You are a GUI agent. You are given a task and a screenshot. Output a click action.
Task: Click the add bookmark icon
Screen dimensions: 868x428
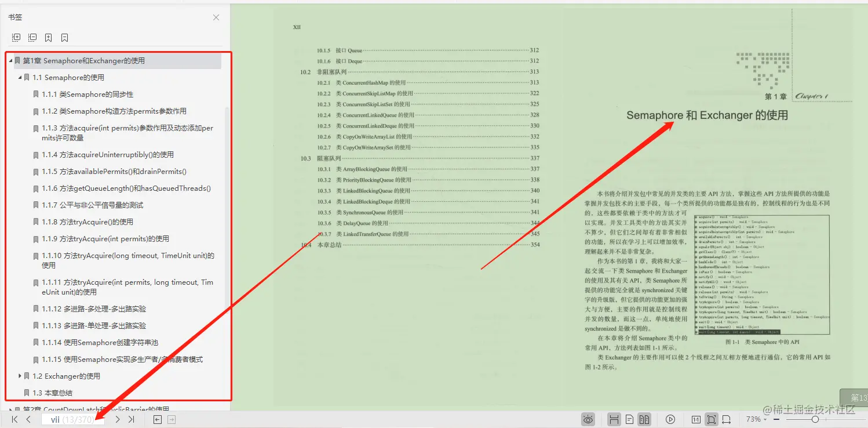49,38
